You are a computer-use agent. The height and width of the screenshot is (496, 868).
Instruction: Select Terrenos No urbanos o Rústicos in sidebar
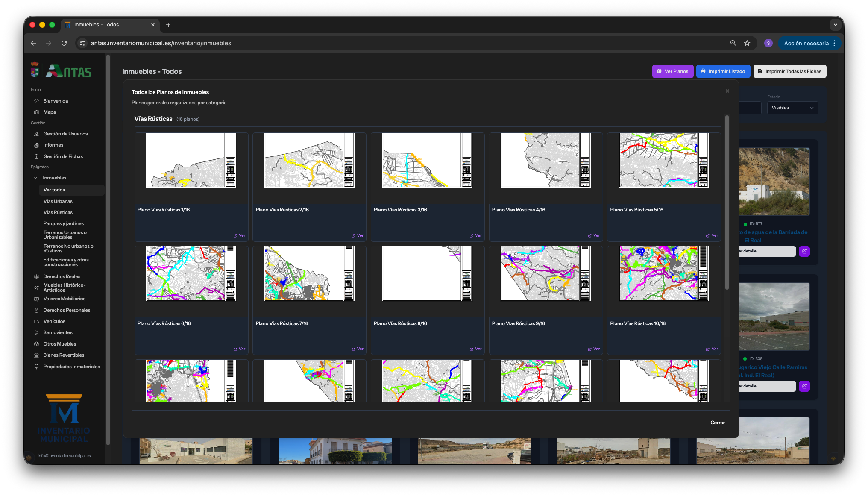click(x=68, y=248)
